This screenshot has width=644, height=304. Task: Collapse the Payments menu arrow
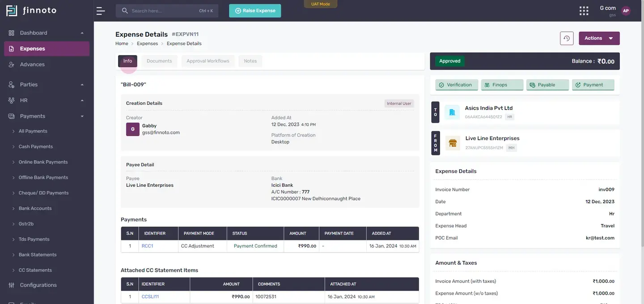pyautogui.click(x=82, y=116)
